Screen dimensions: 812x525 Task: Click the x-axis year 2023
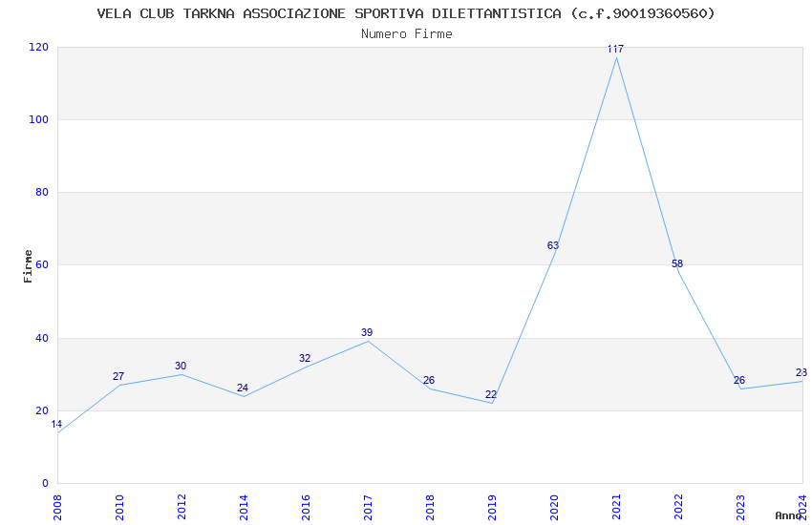pos(741,507)
